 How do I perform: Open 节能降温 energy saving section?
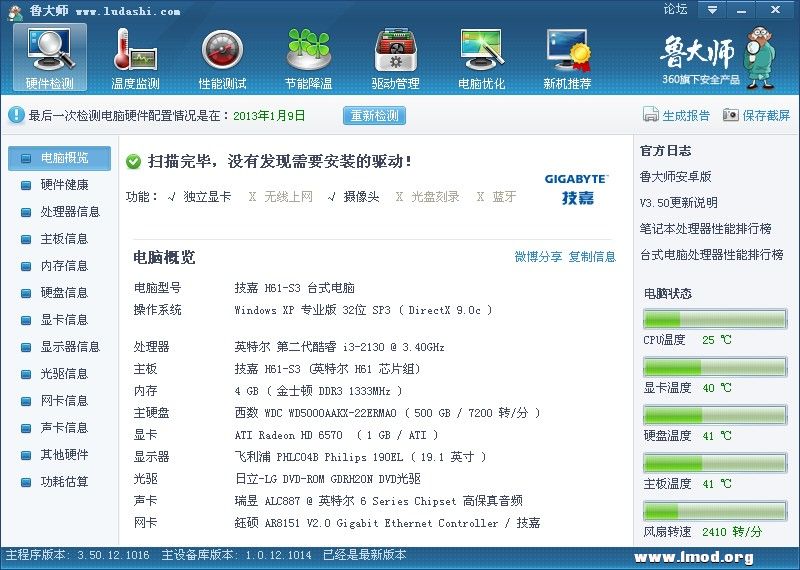pos(308,57)
